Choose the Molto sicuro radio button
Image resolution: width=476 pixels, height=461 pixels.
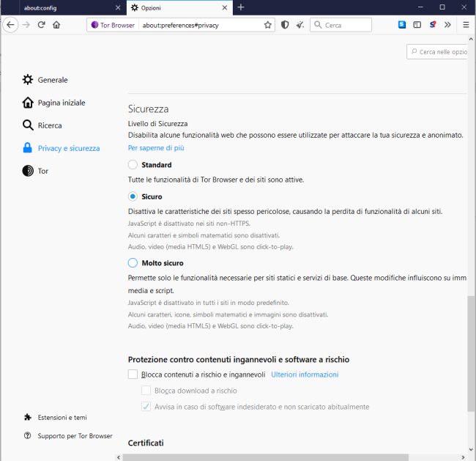pos(133,263)
